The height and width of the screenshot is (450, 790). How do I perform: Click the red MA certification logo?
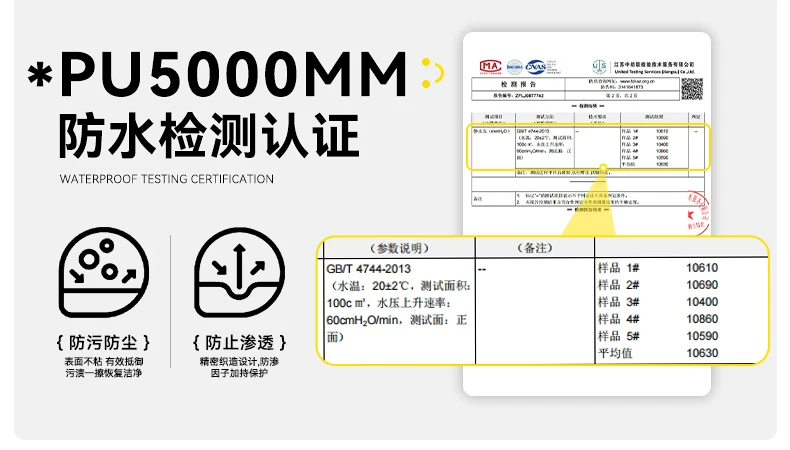[490, 66]
